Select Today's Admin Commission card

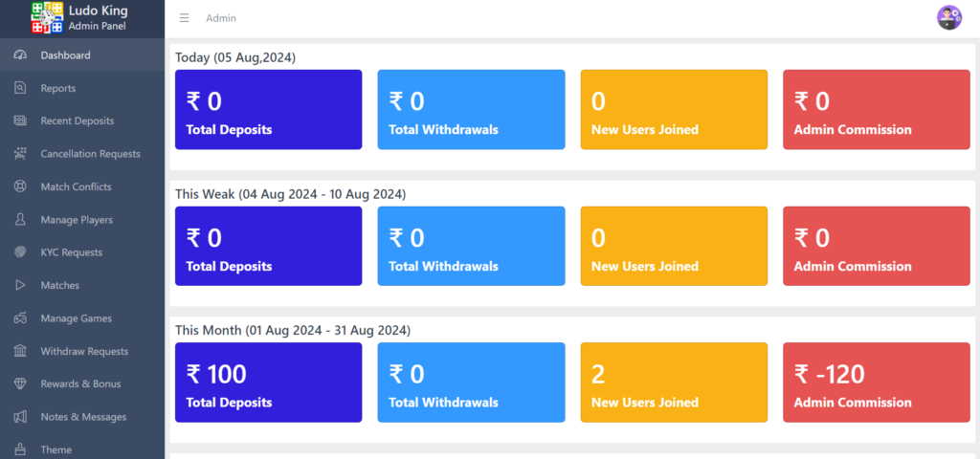tap(877, 109)
